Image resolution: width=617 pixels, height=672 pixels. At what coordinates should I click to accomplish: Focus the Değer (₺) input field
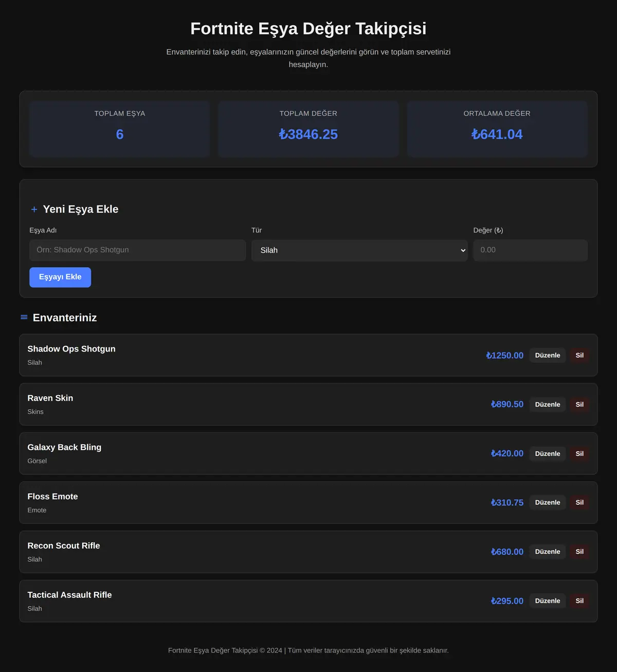pos(530,250)
